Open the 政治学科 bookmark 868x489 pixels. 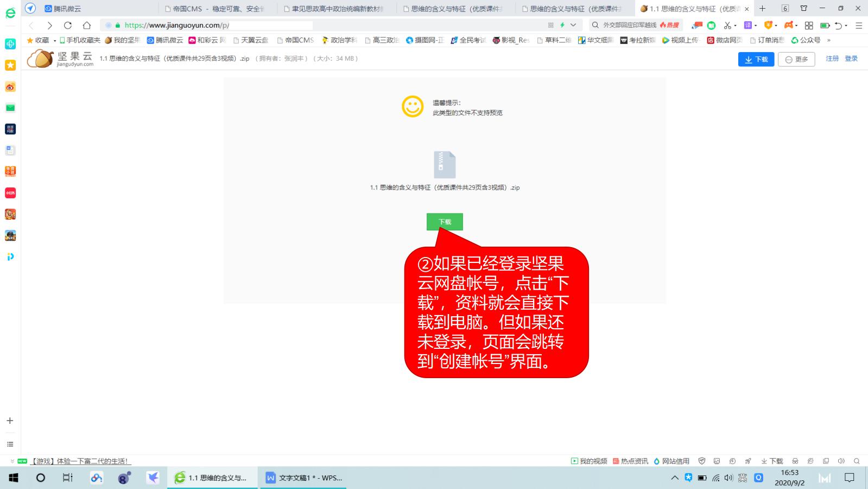(339, 40)
